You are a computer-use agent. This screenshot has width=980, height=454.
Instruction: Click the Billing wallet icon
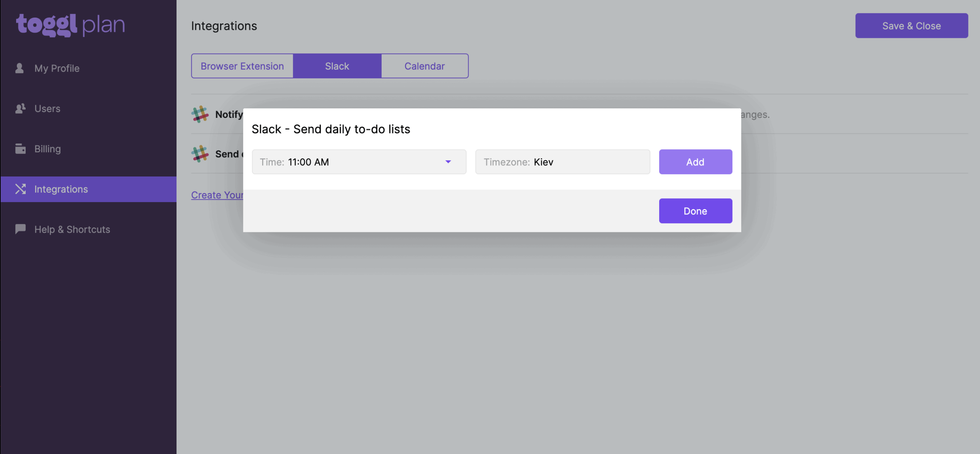click(20, 149)
